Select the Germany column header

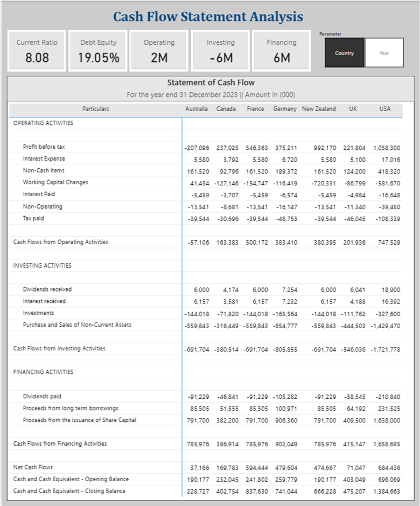pos(285,109)
